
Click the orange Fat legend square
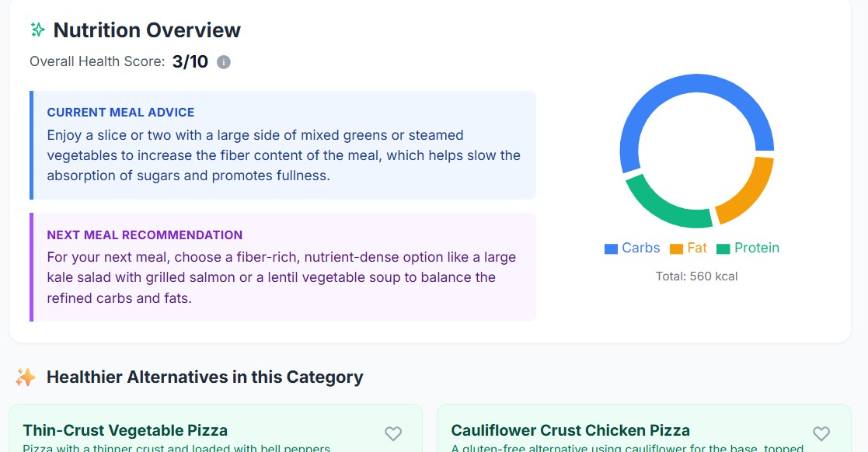click(676, 249)
